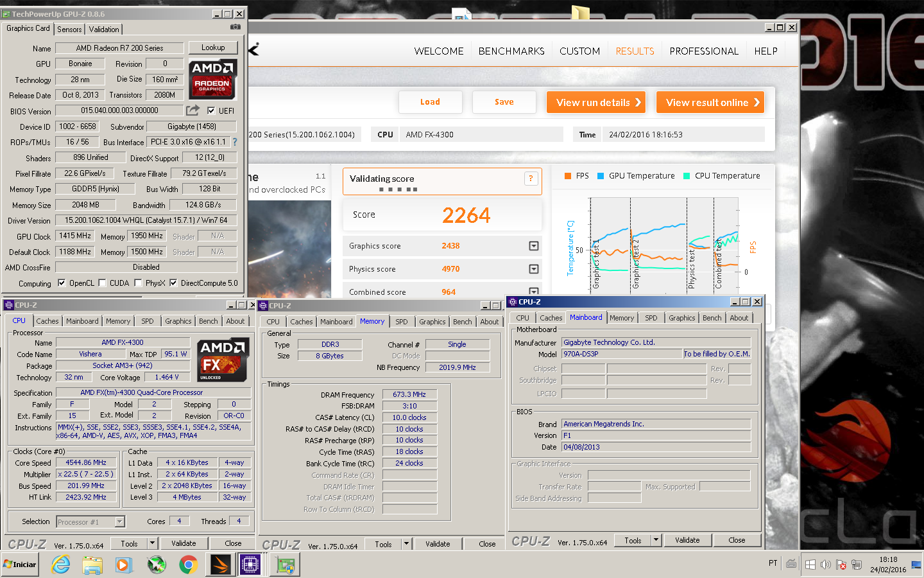
Task: Open Internet Explorer from the taskbar
Action: 60,565
